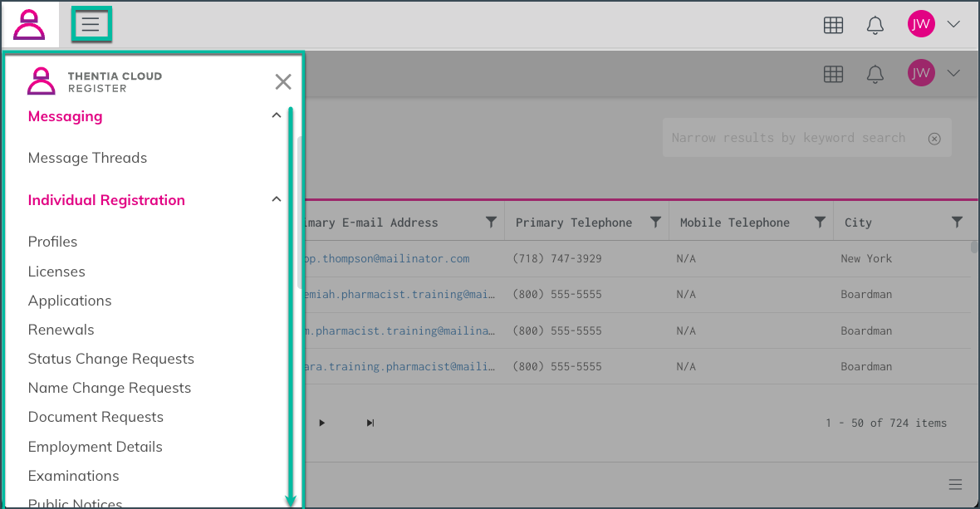980x509 pixels.
Task: Click the dimmed apps grid icon
Action: coord(833,75)
